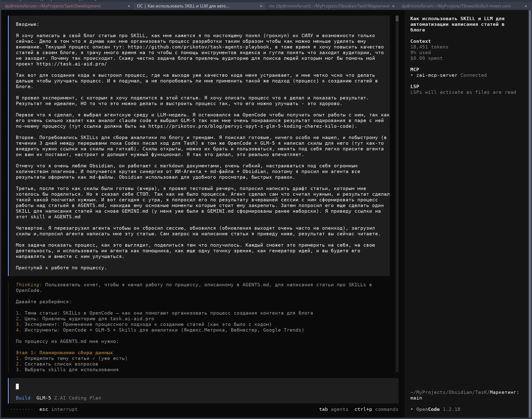Click the tab agents hint

coord(333,409)
